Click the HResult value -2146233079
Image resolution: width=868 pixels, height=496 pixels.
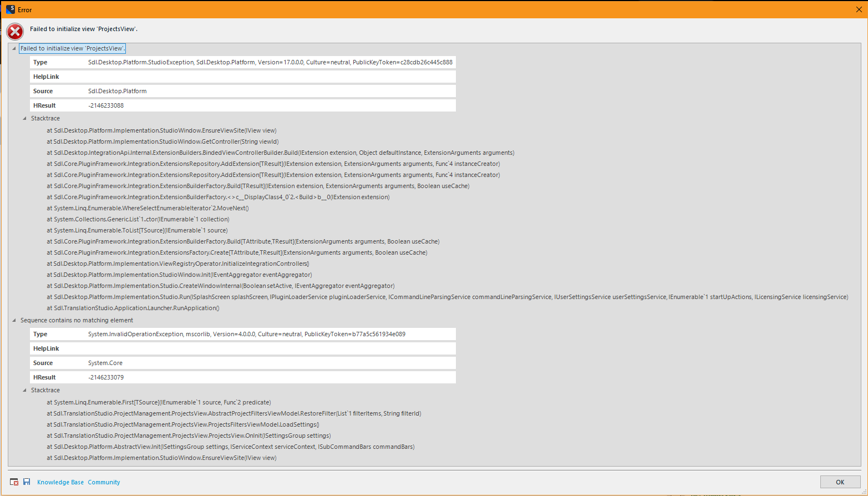click(x=106, y=377)
